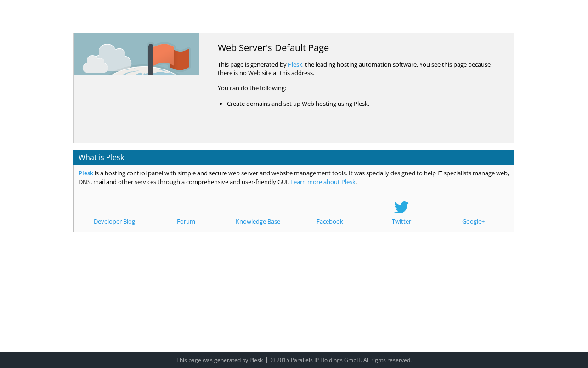Click the Create domains bullet item
Image resolution: width=588 pixels, height=368 pixels.
click(x=298, y=103)
